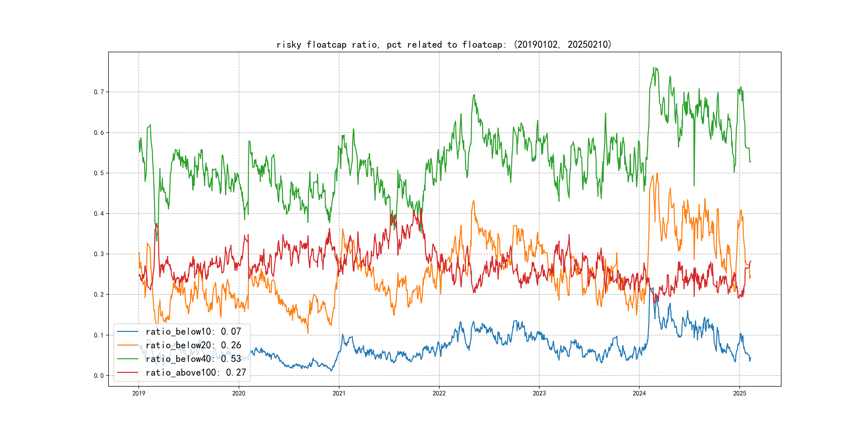Click the 2020 x-axis tick label
This screenshot has width=868, height=434.
(238, 393)
